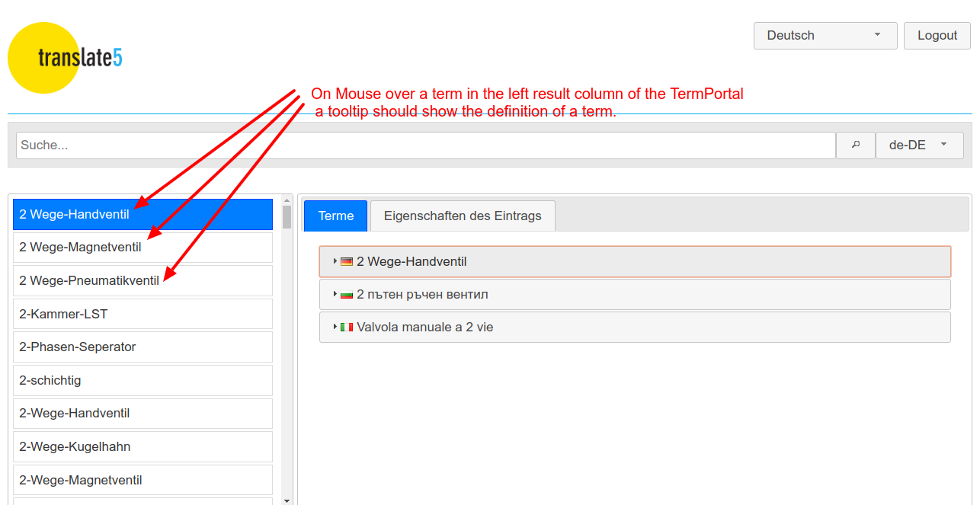Screen dimensions: 980x505
Task: Click the translate5 logo
Action: tap(65, 58)
